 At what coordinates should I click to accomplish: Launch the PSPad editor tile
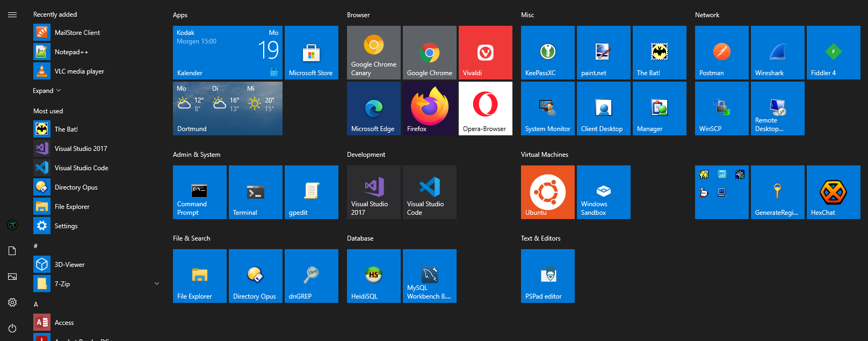[548, 276]
